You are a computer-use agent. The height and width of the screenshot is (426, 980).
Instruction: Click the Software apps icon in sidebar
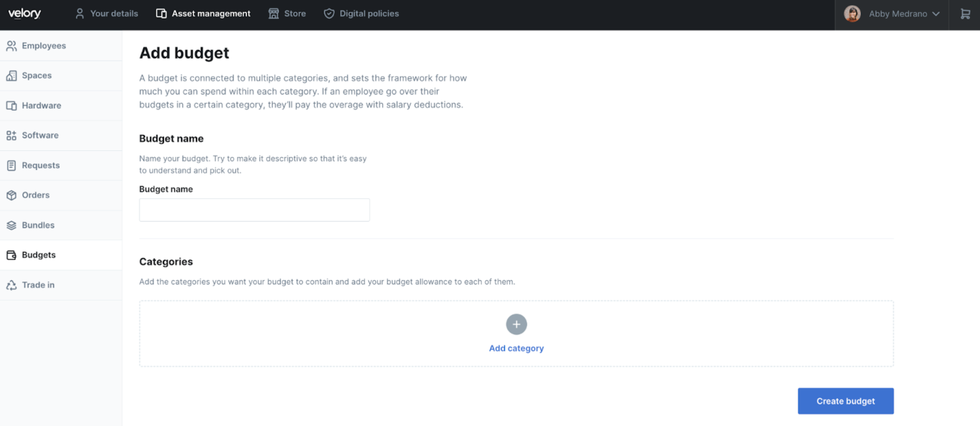coord(11,135)
